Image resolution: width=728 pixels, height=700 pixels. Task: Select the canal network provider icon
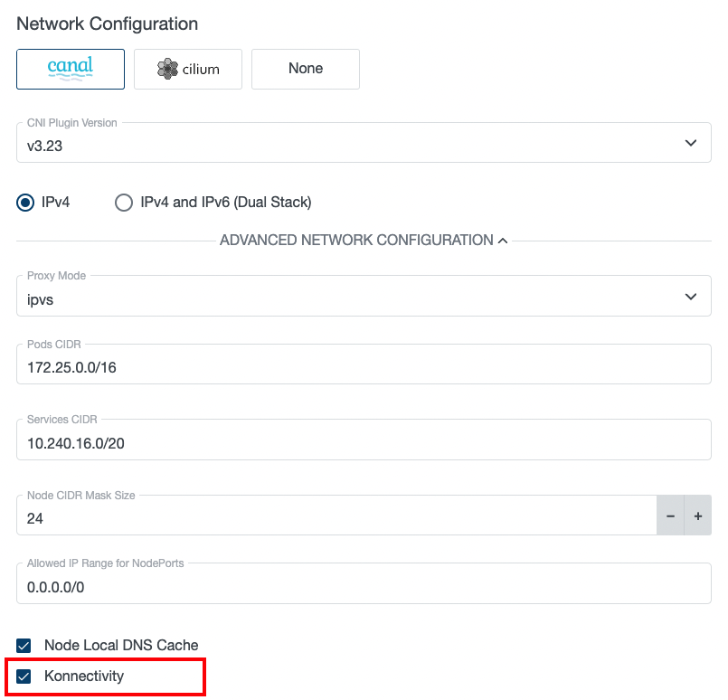pyautogui.click(x=71, y=69)
